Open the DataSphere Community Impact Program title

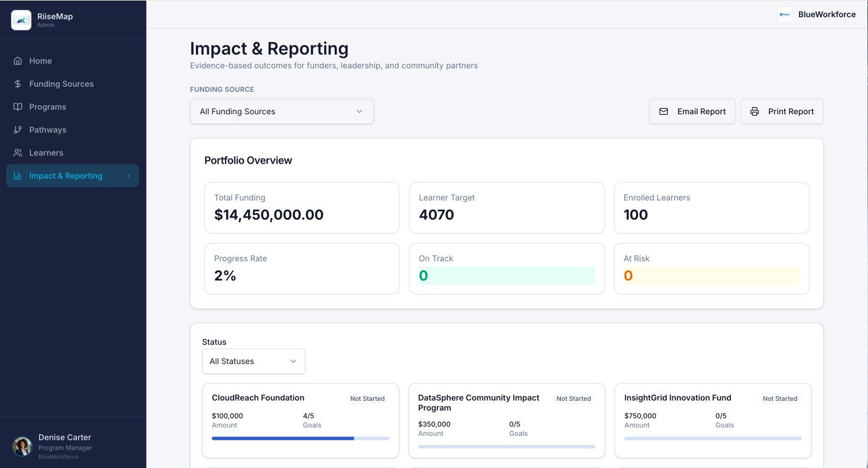point(478,403)
